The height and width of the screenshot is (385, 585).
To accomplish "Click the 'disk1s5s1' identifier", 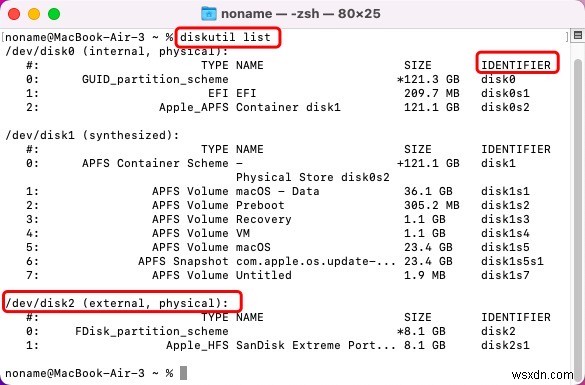I will [512, 261].
